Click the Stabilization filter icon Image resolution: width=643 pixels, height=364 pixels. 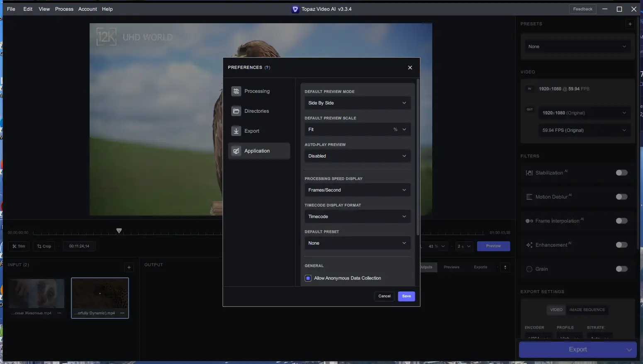pyautogui.click(x=529, y=173)
